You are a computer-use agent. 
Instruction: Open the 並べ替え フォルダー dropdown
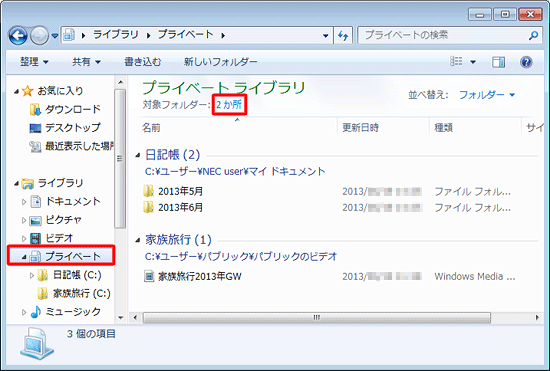(487, 95)
